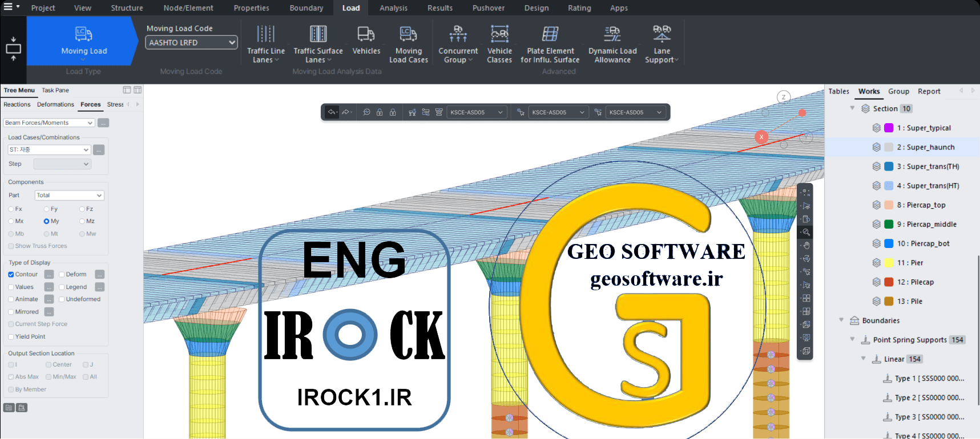
Task: Collapse the Boundaries tree node
Action: 841,320
